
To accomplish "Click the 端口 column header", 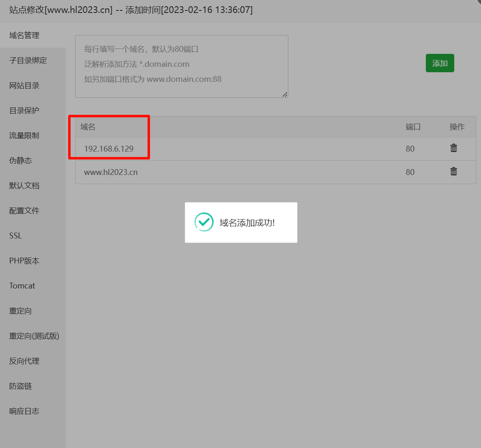I will click(x=413, y=127).
